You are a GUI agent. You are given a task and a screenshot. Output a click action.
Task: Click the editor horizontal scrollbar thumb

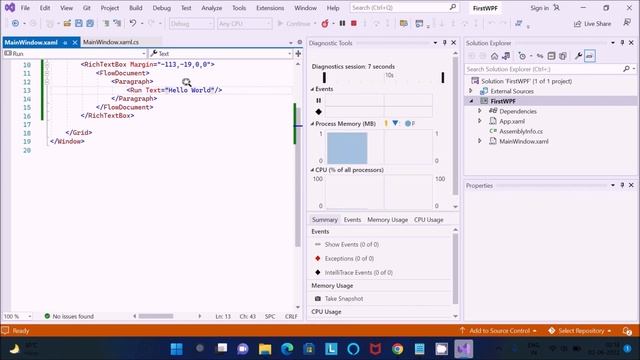156,316
